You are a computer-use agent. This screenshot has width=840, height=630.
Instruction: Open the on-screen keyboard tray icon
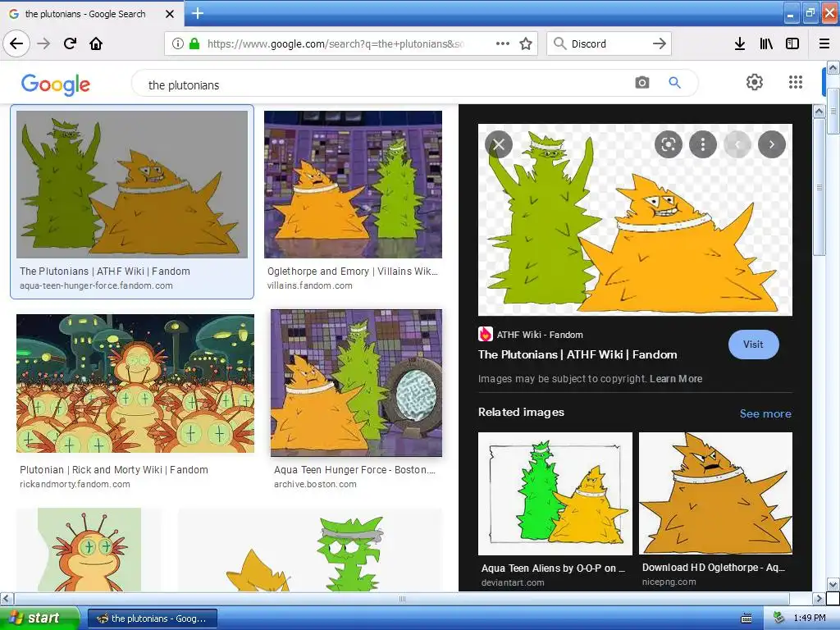(x=746, y=619)
